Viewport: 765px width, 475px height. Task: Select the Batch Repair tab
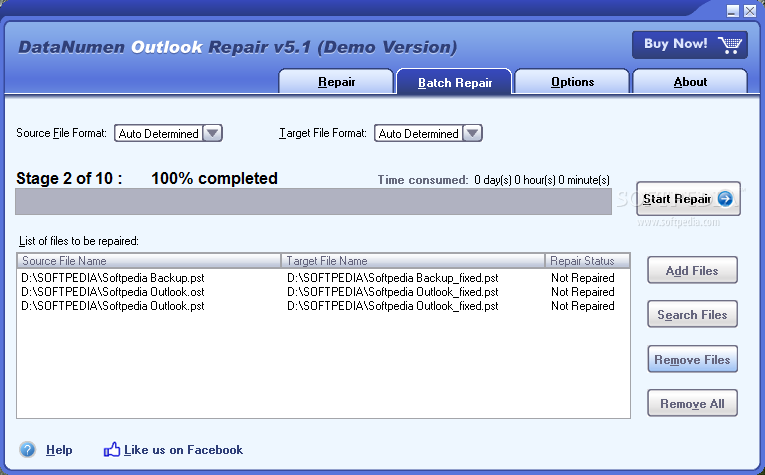(454, 82)
